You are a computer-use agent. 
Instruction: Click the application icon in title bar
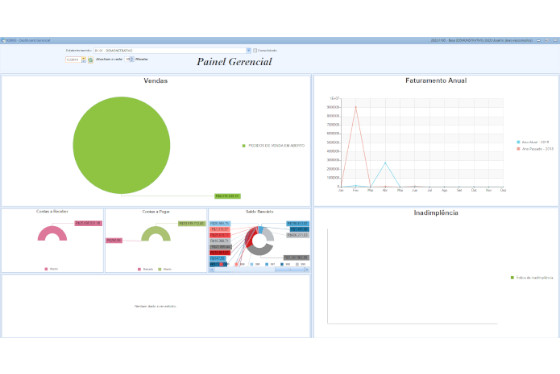[3, 40]
